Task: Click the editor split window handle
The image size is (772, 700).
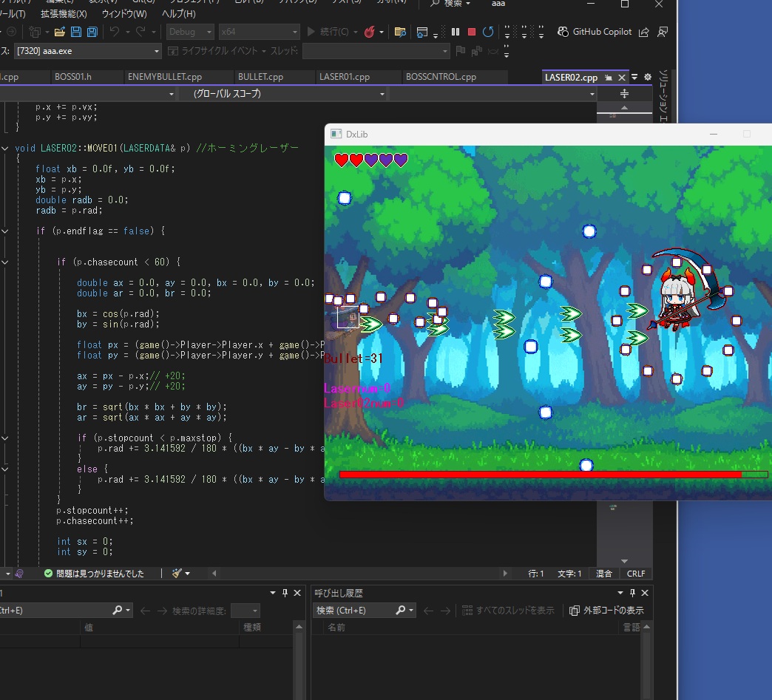Action: point(624,94)
